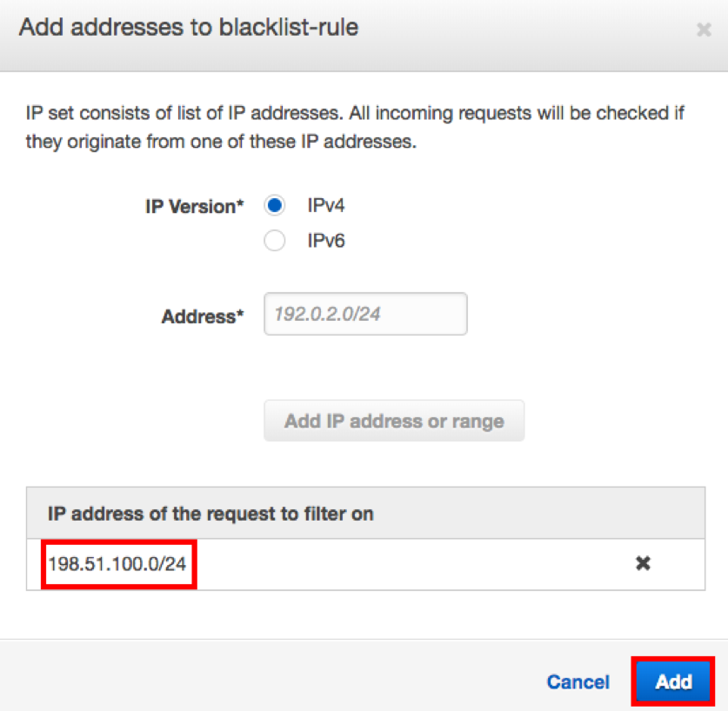Select the 198.51.100.0/24 entry text
Screen dimensions: 728x711
tap(117, 564)
